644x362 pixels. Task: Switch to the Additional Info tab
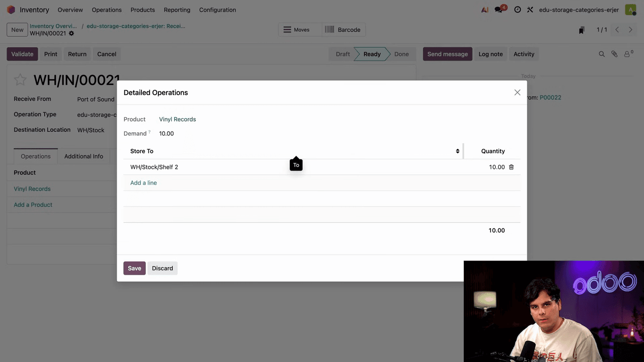(x=84, y=156)
